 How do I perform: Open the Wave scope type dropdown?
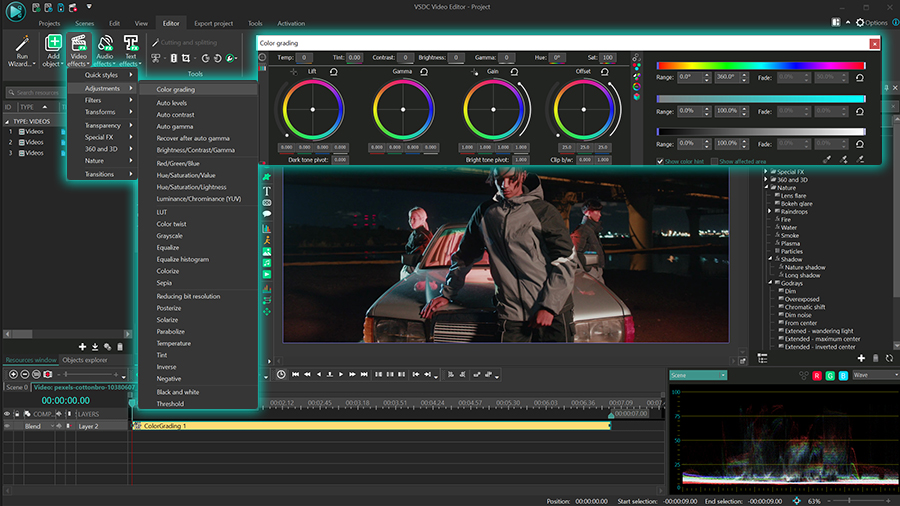pos(875,375)
